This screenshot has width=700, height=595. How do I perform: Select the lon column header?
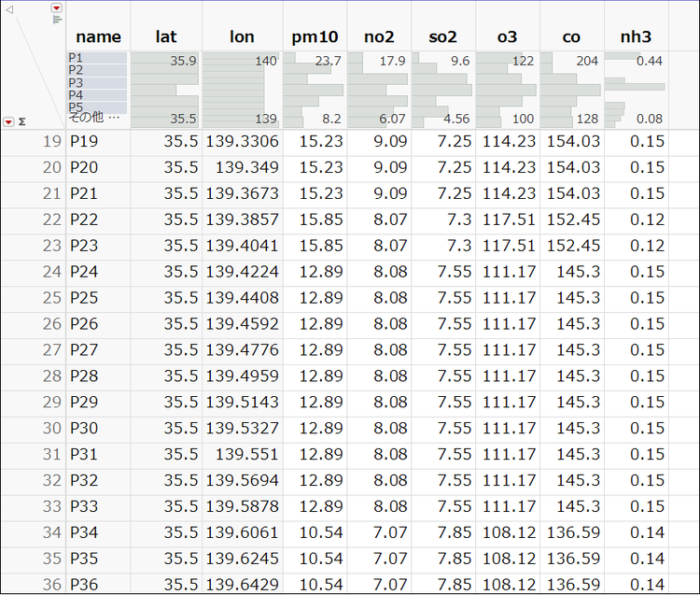[x=242, y=36]
